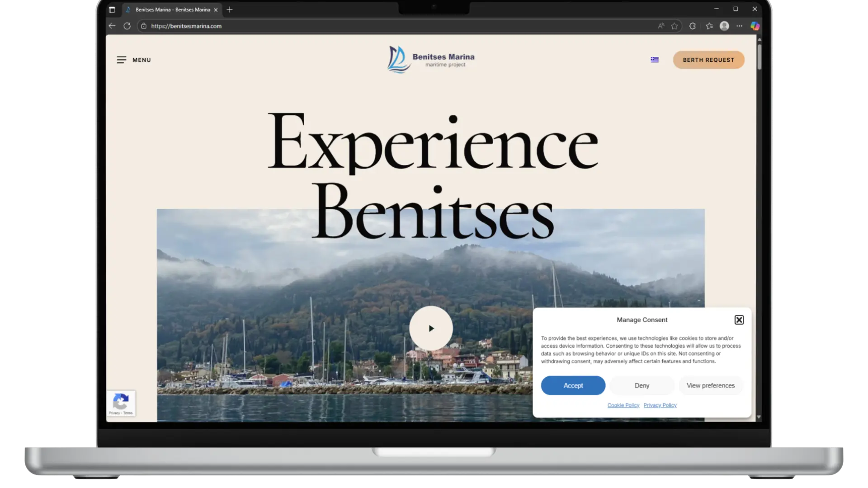
Task: Open the Privacy Policy link
Action: [660, 405]
